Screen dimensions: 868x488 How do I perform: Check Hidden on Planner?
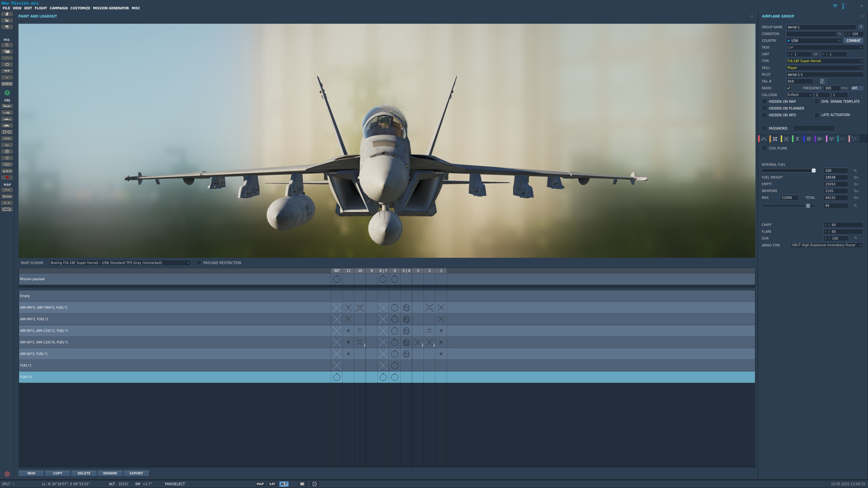tap(764, 108)
